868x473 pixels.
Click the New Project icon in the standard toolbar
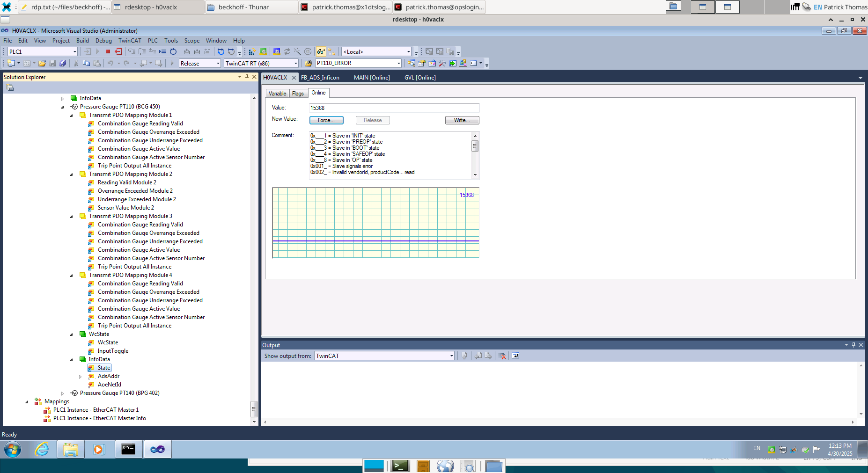click(x=11, y=64)
